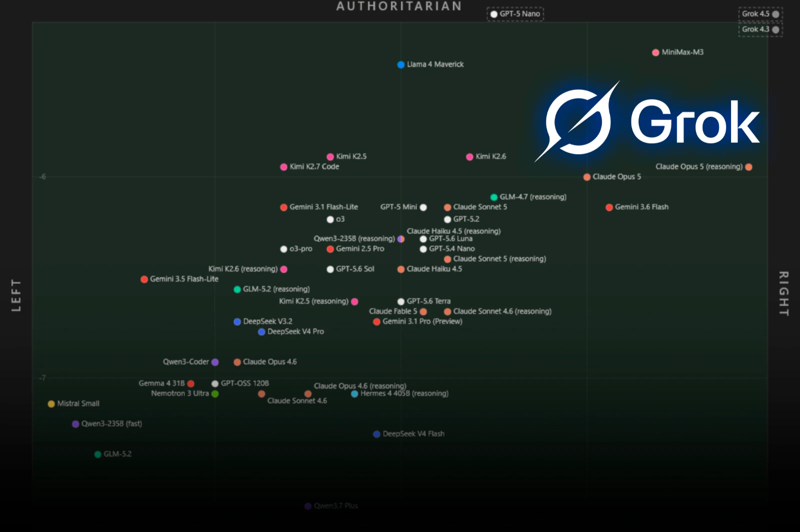Click the Llama 4 Maverick blue dot
The height and width of the screenshot is (532, 800).
[400, 64]
